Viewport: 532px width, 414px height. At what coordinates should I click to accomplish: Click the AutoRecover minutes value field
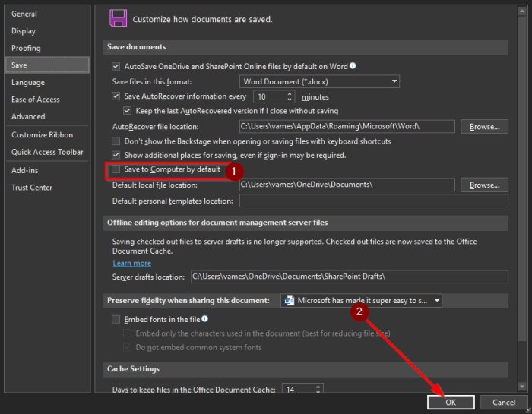point(270,97)
